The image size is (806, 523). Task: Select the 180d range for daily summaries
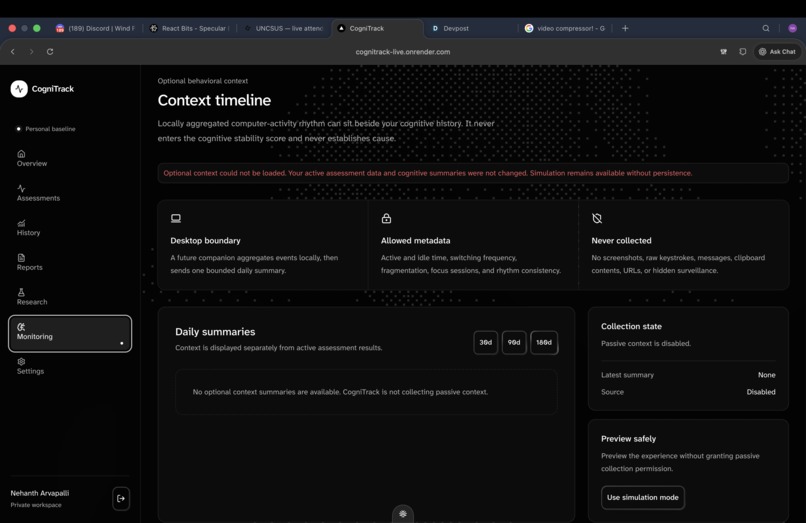544,342
